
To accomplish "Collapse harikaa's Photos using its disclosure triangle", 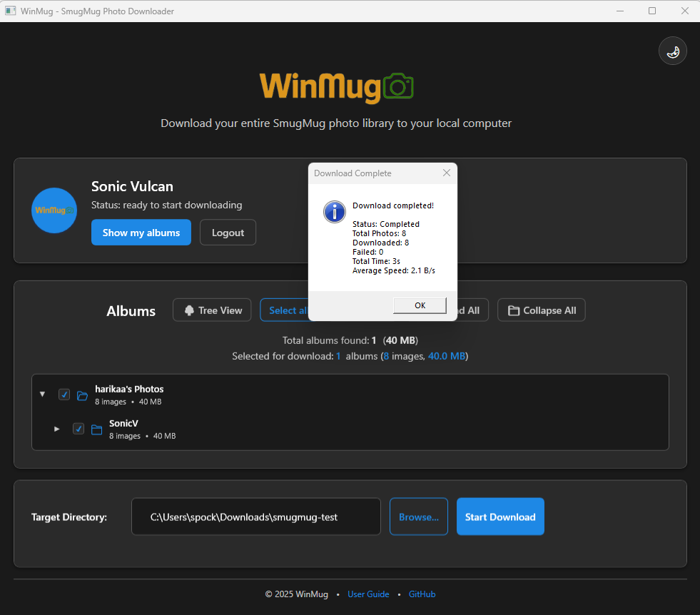I will (42, 394).
